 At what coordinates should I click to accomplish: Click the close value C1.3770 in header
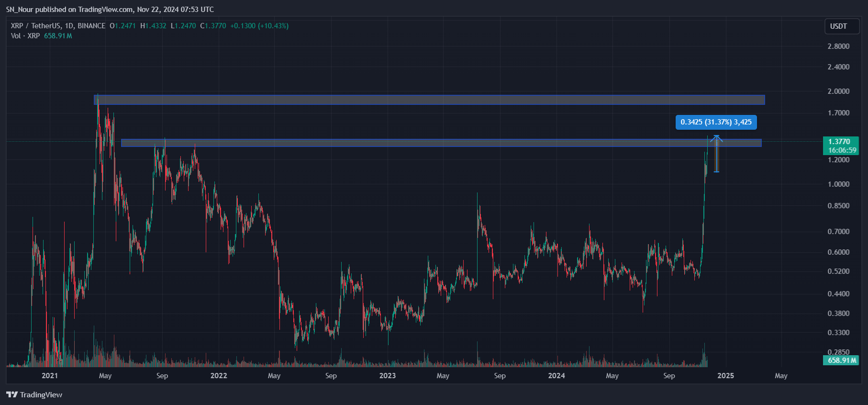coord(213,26)
